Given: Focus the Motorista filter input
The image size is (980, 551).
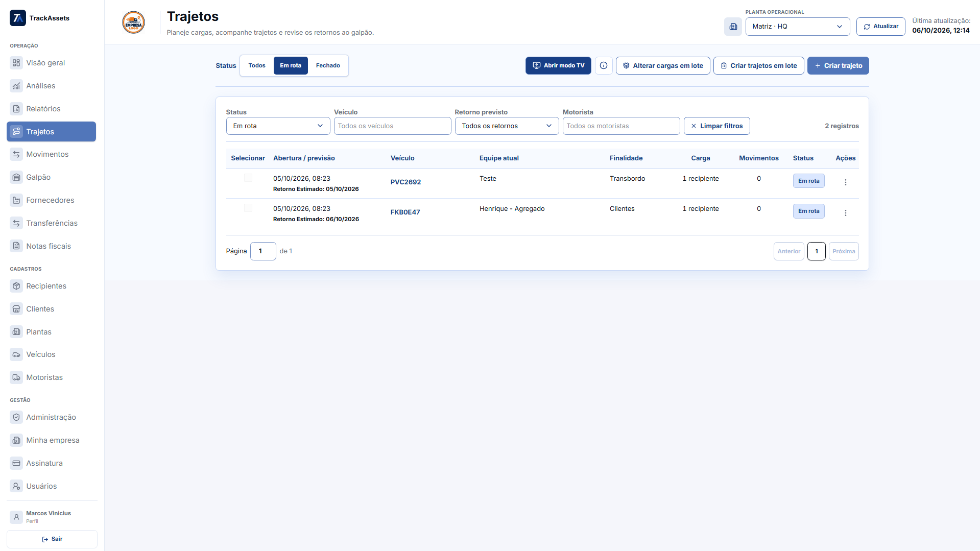Looking at the screenshot, I should (621, 126).
